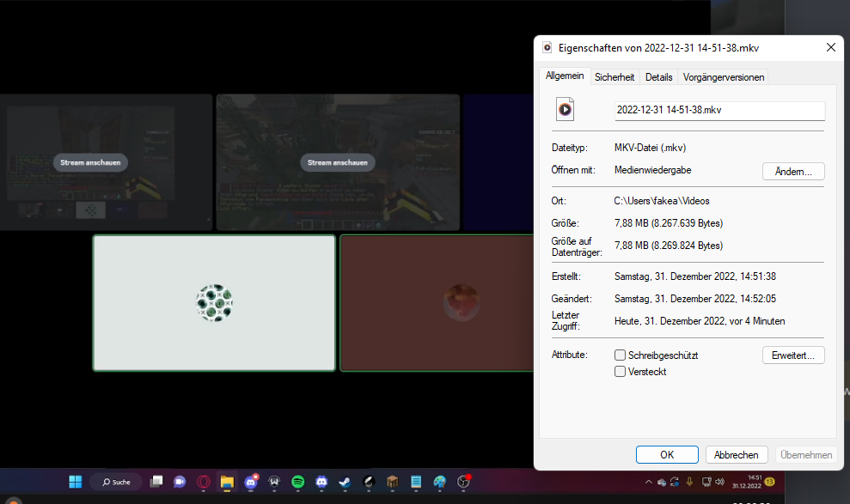Click the filename text field
The image size is (850, 504).
[719, 111]
